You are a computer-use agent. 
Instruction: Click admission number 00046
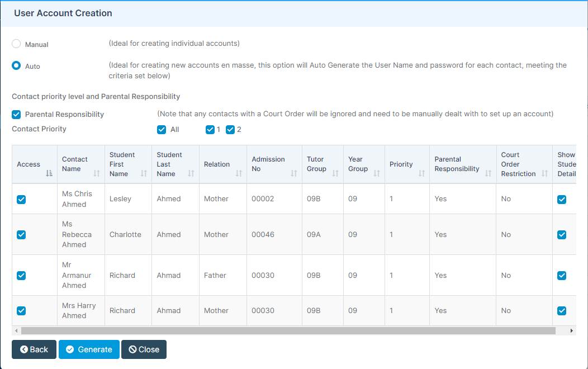click(263, 234)
